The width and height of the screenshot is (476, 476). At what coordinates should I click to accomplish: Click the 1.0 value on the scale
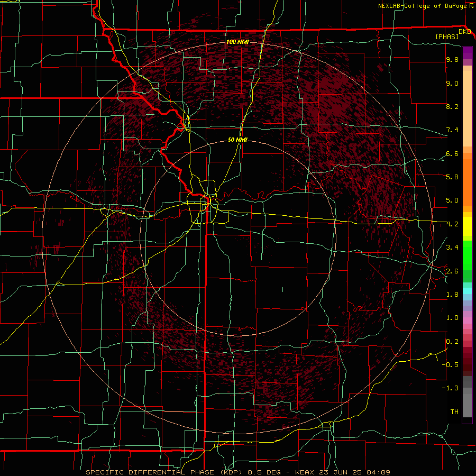click(452, 318)
